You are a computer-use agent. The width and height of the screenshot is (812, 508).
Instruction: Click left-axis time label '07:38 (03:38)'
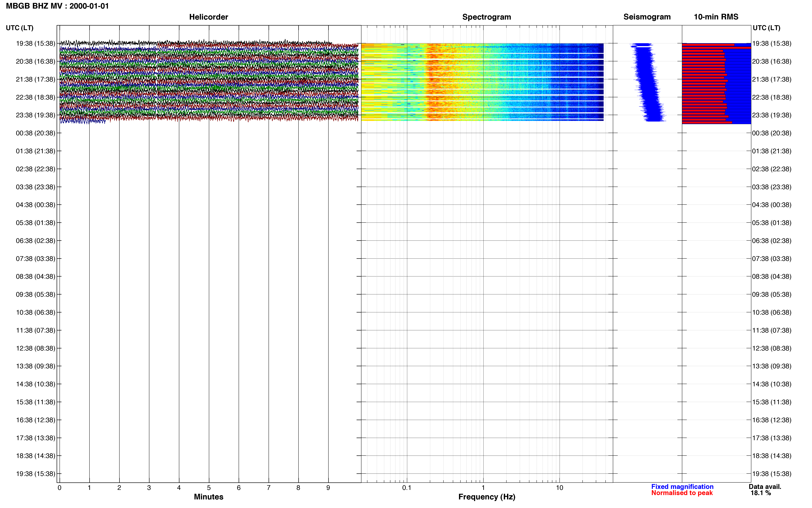[36, 259]
